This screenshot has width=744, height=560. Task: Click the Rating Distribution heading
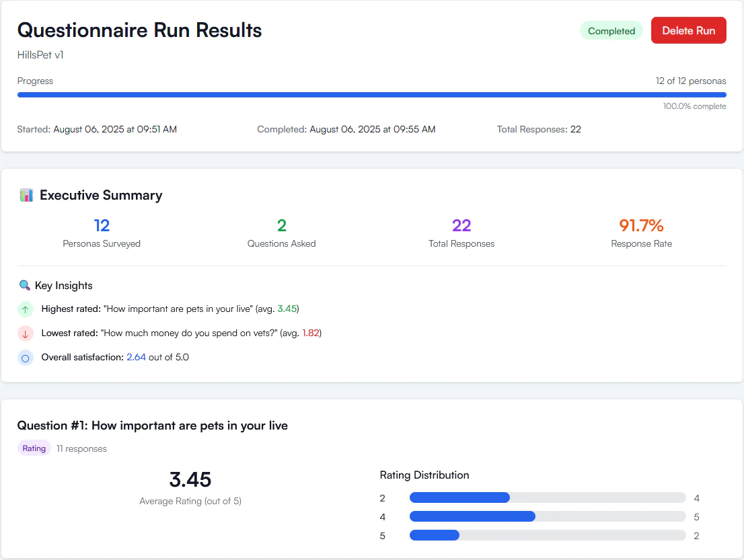click(x=424, y=475)
